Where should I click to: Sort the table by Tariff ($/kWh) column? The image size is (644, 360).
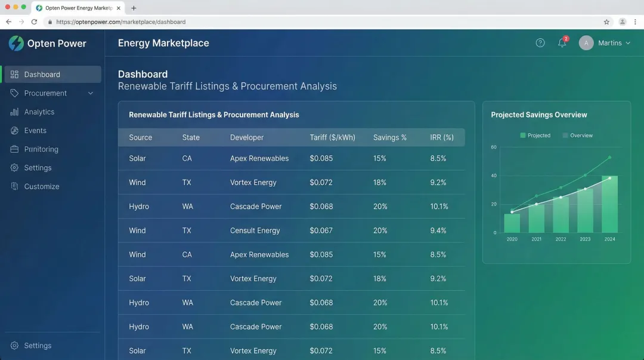(x=332, y=137)
